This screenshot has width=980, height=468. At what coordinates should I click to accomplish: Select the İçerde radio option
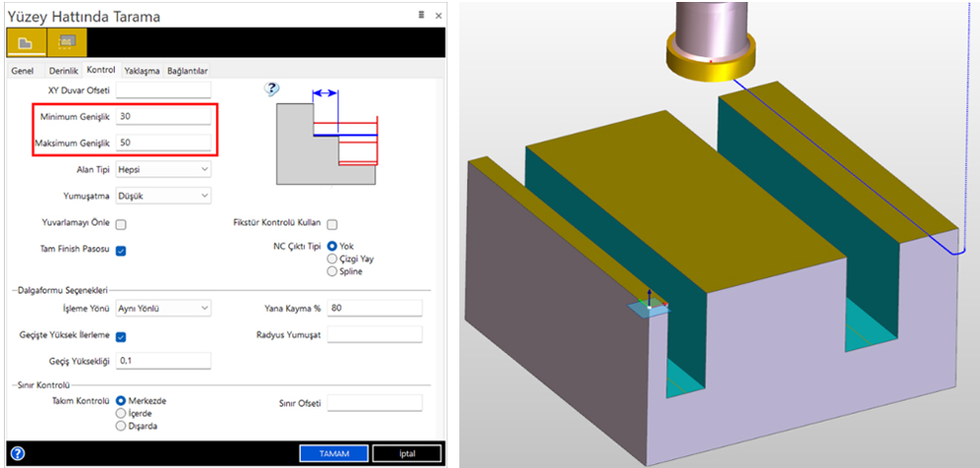121,413
